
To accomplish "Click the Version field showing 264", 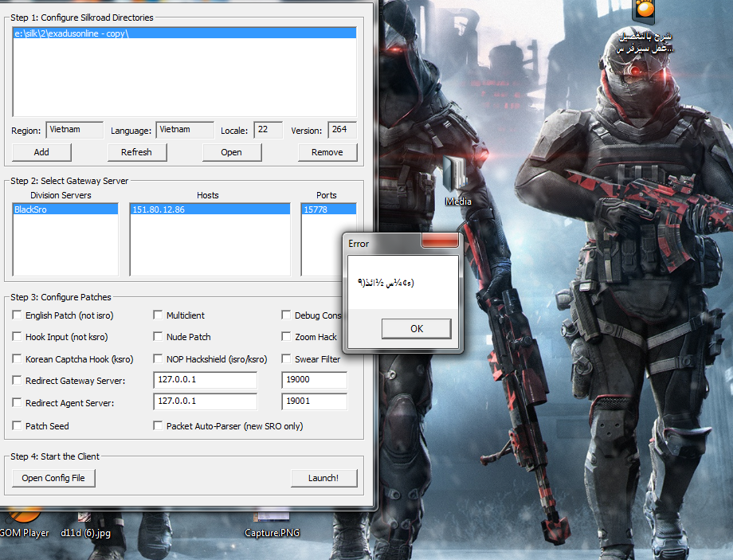I will [x=343, y=130].
